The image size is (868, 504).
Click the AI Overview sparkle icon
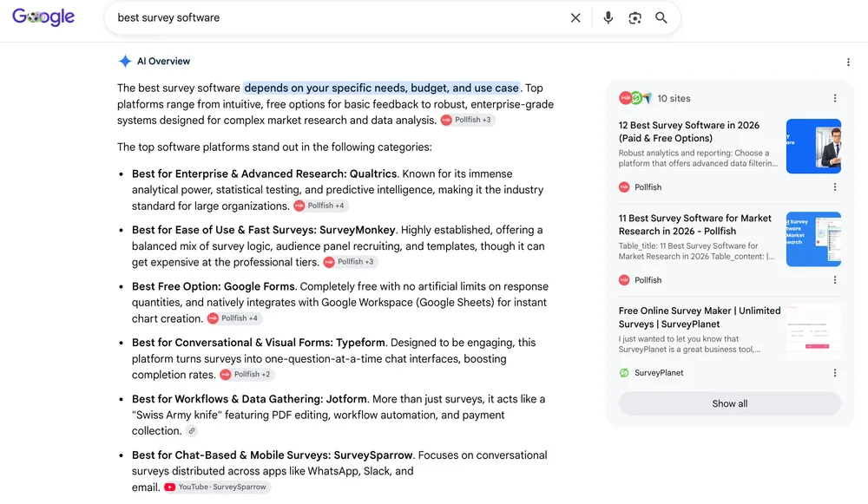(125, 62)
